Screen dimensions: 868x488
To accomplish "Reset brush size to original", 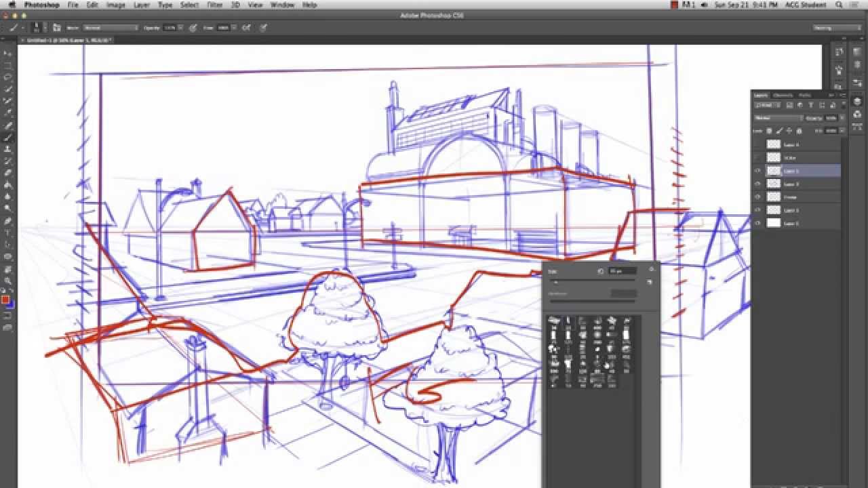I will pyautogui.click(x=601, y=270).
